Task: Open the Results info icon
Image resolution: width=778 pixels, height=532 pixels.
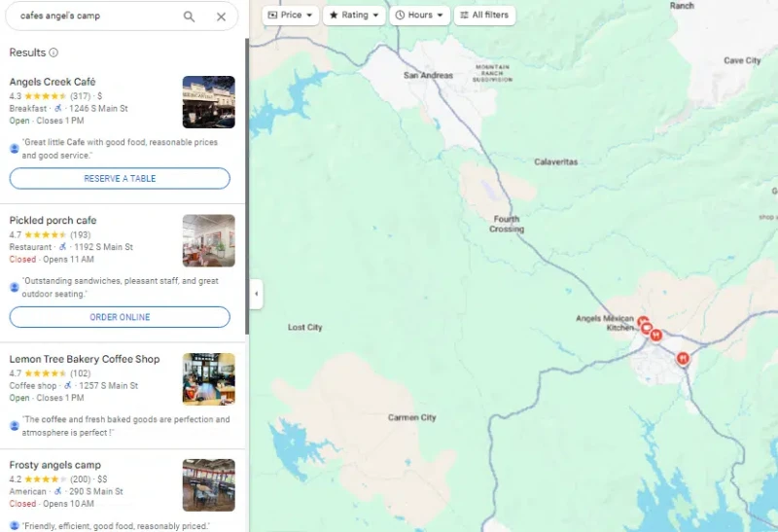Action: pyautogui.click(x=53, y=53)
